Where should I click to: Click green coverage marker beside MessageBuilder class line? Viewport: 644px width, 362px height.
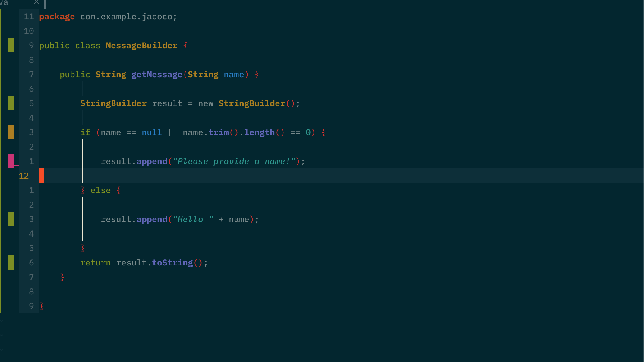pos(11,45)
